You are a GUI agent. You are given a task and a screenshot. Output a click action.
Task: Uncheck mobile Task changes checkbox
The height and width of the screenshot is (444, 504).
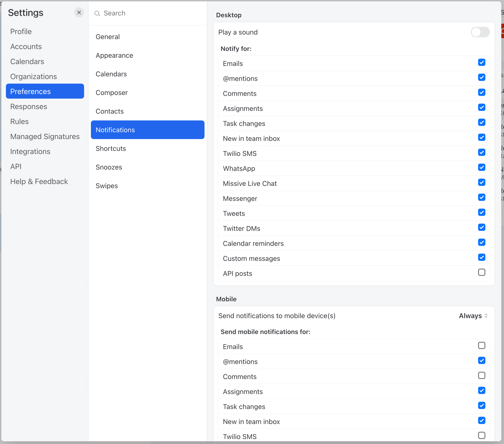(x=481, y=405)
